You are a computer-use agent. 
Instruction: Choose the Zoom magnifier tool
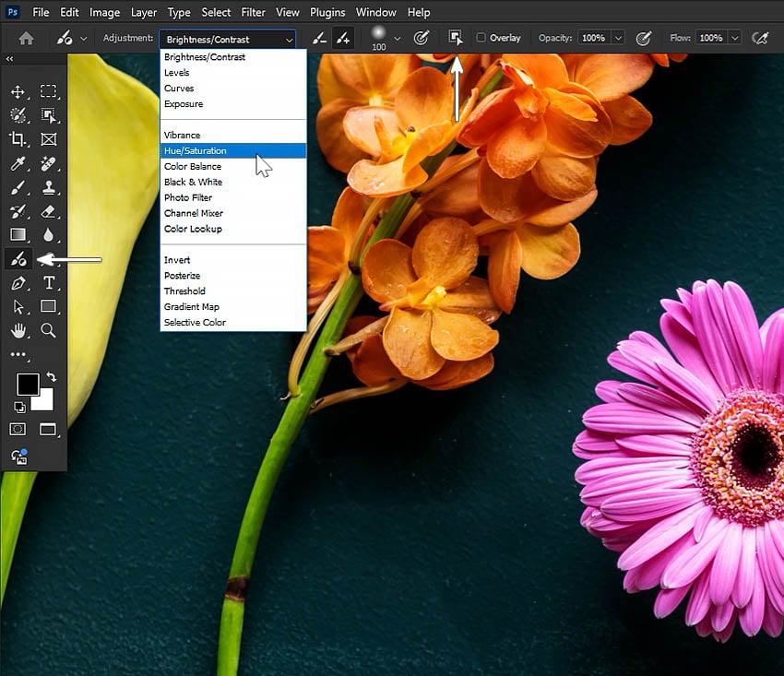49,330
